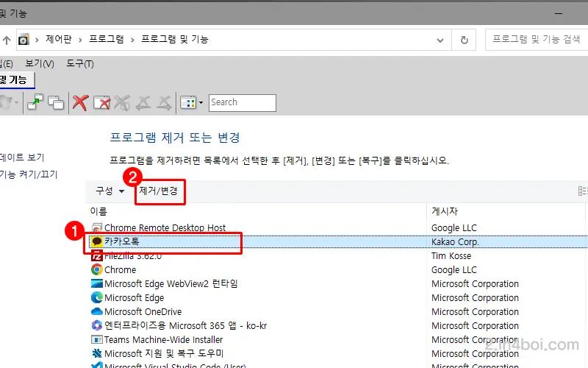
Task: Select the 카카오톡 program row
Action: (337, 242)
